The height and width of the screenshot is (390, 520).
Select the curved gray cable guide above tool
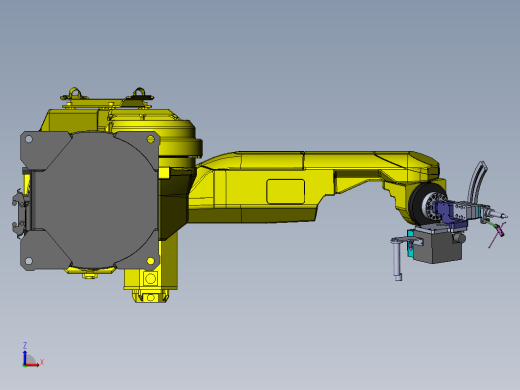pos(477,182)
